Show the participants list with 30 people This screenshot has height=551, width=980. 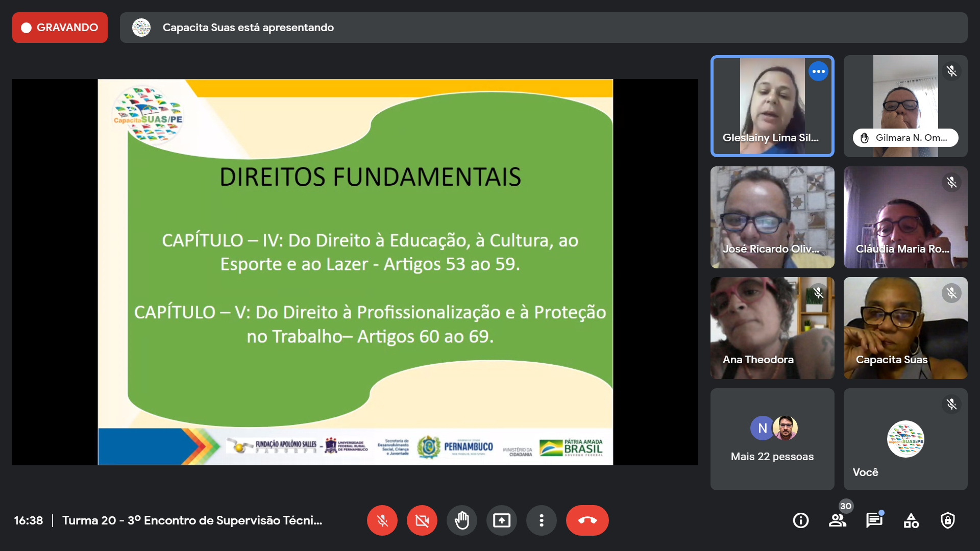coord(837,520)
